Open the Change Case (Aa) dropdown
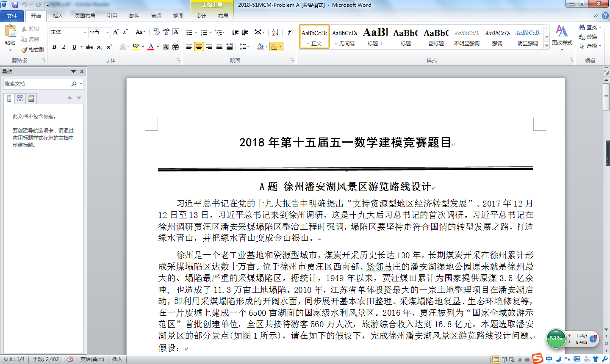This screenshot has width=610, height=364. coord(141,32)
